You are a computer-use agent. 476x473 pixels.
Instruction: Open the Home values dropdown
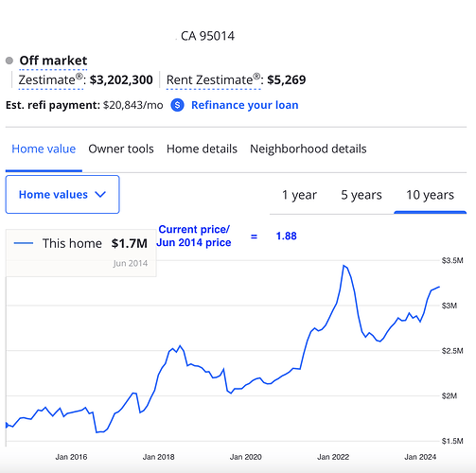tap(62, 194)
